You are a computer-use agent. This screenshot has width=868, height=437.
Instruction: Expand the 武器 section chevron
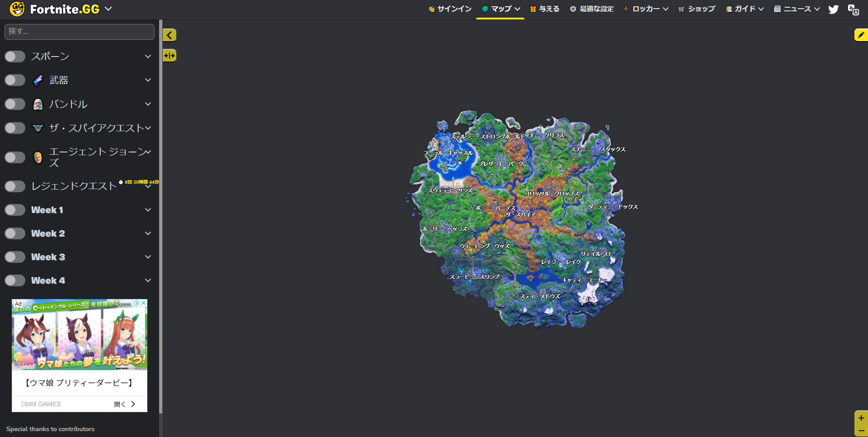148,80
